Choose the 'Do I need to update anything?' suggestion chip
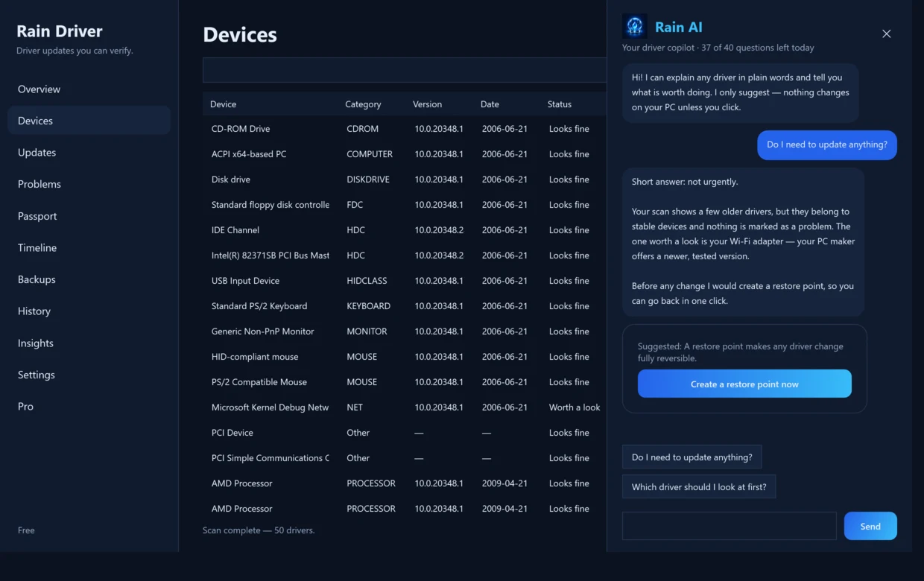The width and height of the screenshot is (924, 581). [692, 457]
